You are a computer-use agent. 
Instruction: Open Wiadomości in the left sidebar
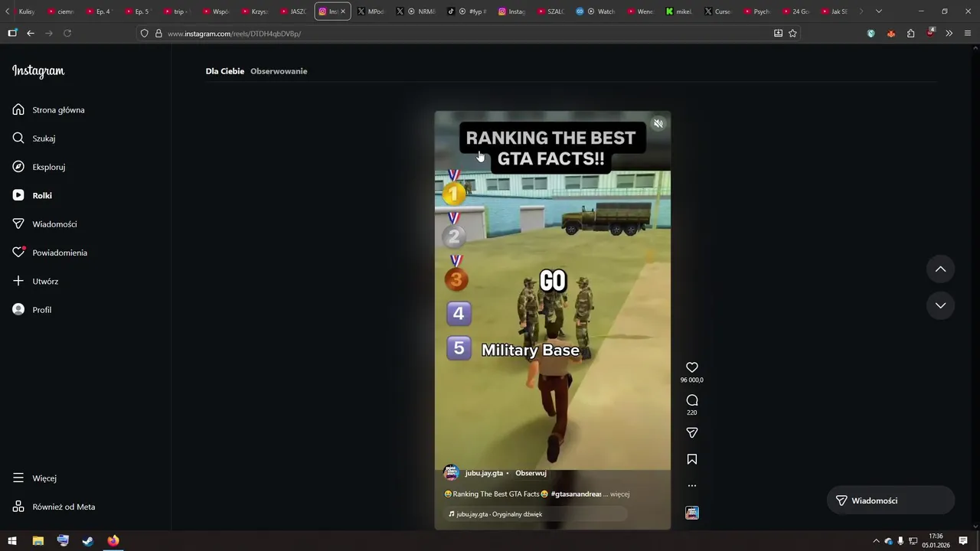(45, 224)
